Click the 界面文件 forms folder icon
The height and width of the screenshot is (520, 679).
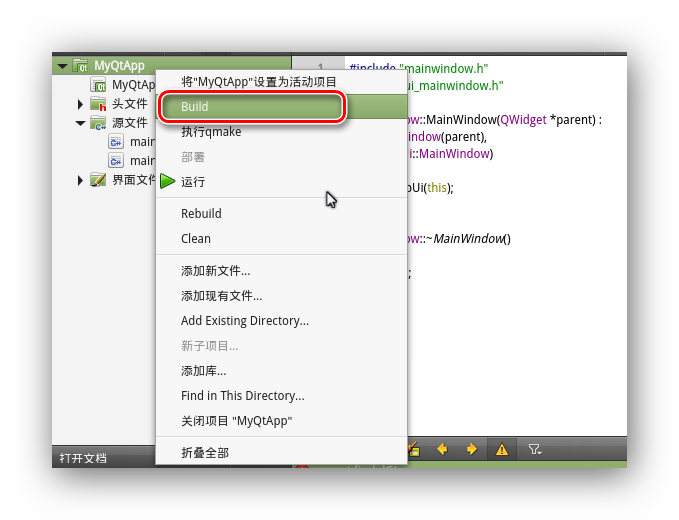(98, 180)
